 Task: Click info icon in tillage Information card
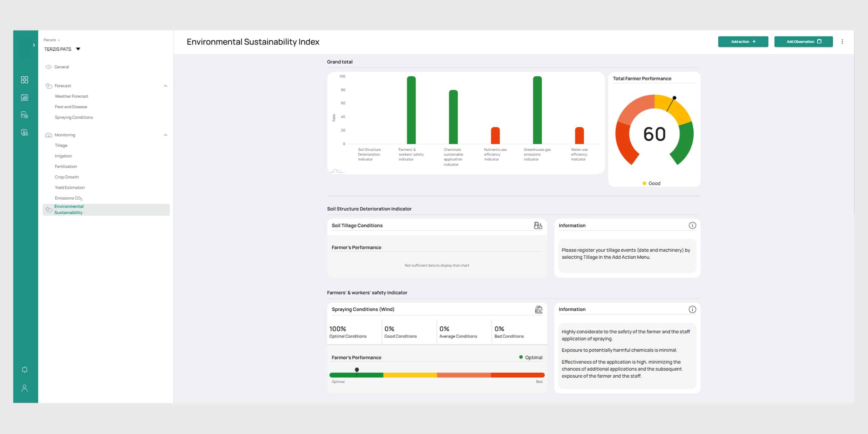point(692,225)
